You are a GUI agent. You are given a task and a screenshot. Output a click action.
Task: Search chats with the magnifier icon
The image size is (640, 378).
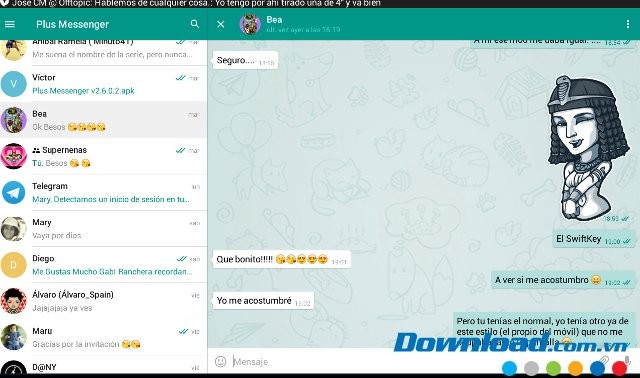[195, 24]
